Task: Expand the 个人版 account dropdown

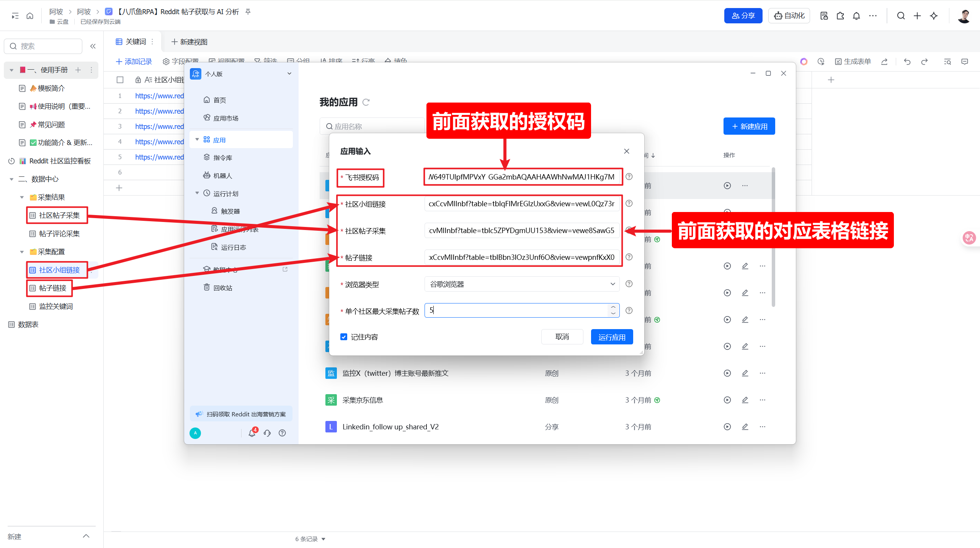Action: coord(289,73)
